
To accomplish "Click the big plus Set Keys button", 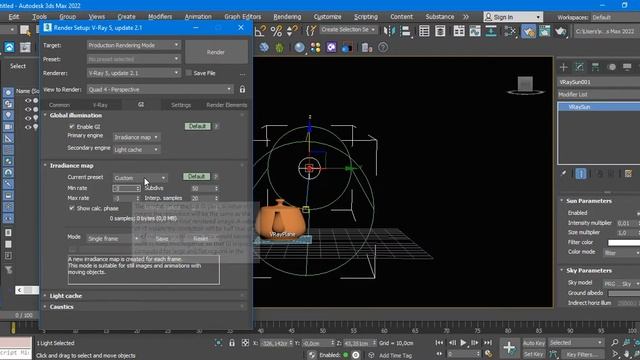I will pyautogui.click(x=509, y=347).
